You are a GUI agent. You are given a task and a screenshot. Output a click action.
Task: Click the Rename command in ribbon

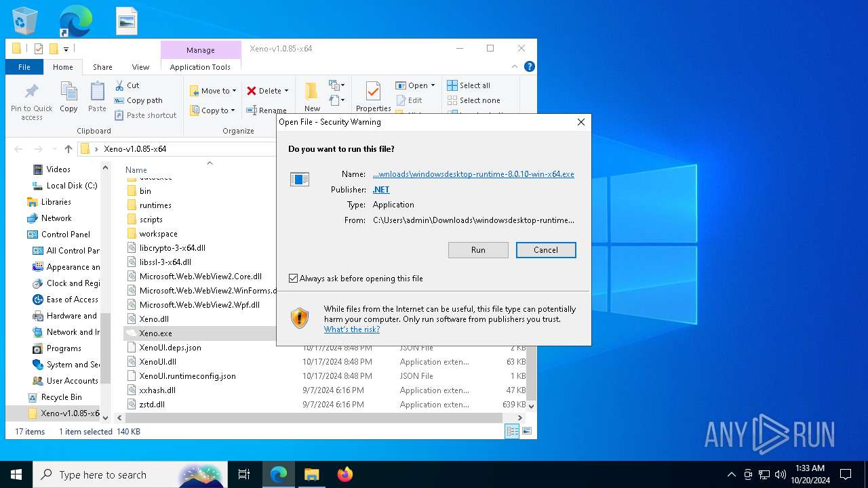tap(267, 110)
